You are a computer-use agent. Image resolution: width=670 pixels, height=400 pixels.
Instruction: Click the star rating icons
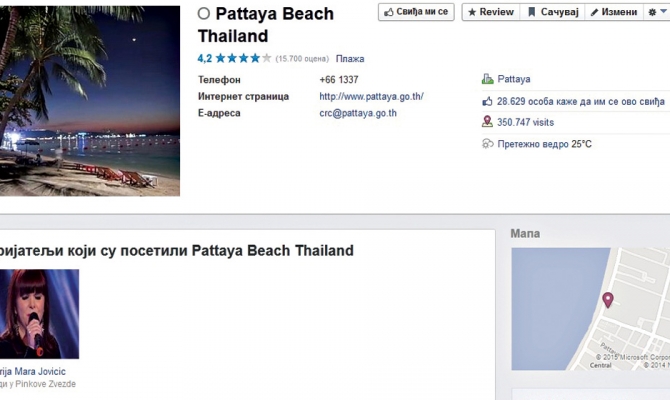pos(243,59)
